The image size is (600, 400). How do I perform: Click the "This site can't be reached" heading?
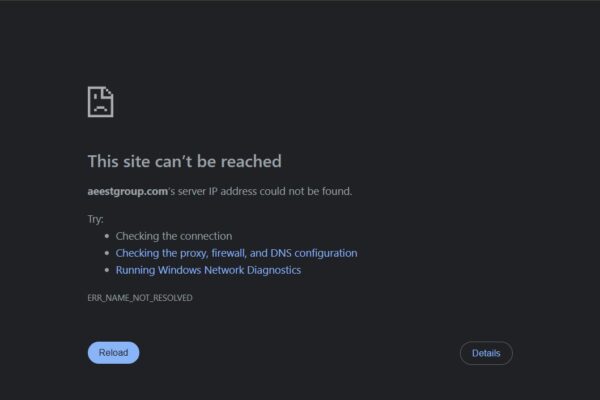[x=184, y=161]
